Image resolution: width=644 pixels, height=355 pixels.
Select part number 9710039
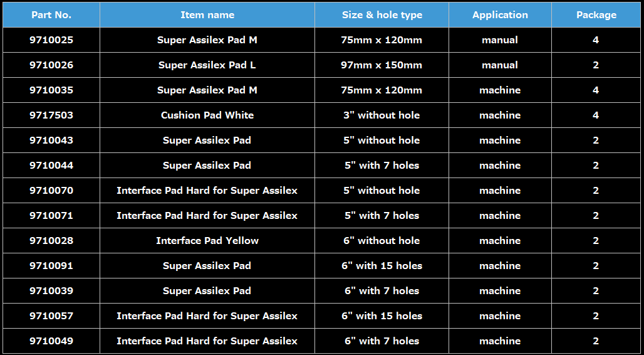(51, 291)
